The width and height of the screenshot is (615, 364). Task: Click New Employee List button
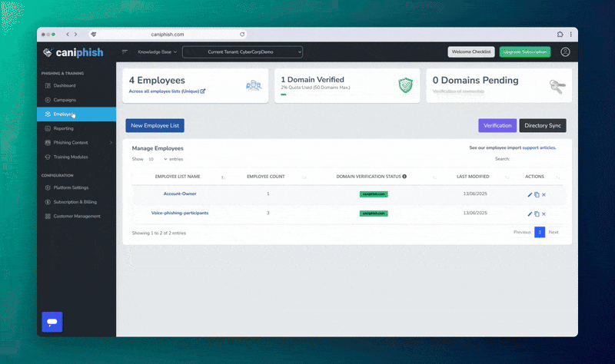point(155,125)
